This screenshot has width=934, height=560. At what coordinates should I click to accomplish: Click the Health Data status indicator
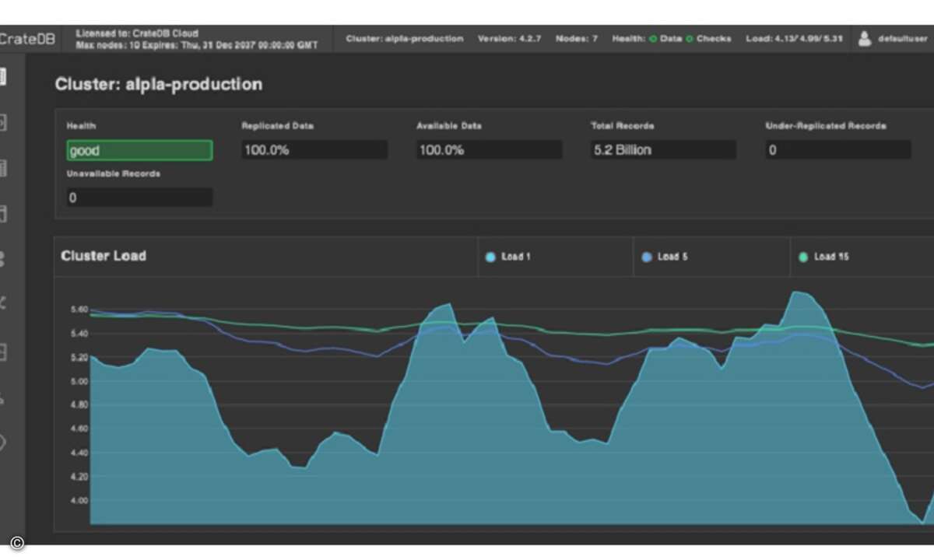665,39
